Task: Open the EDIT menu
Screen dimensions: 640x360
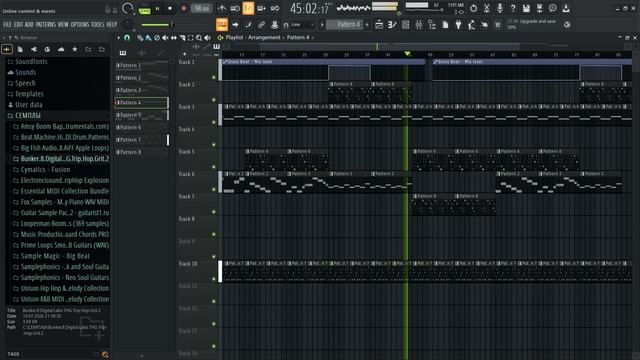Action: (x=18, y=24)
